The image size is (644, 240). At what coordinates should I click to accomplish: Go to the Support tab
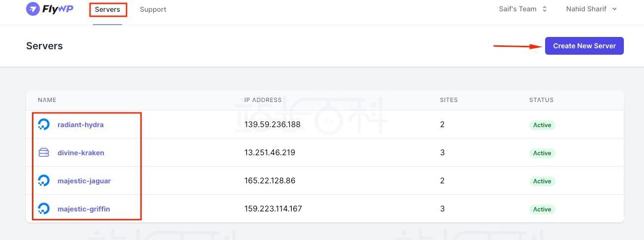[153, 9]
